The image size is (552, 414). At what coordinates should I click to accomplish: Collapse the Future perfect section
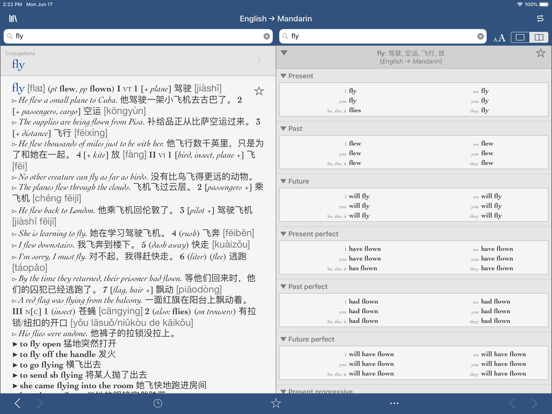283,339
